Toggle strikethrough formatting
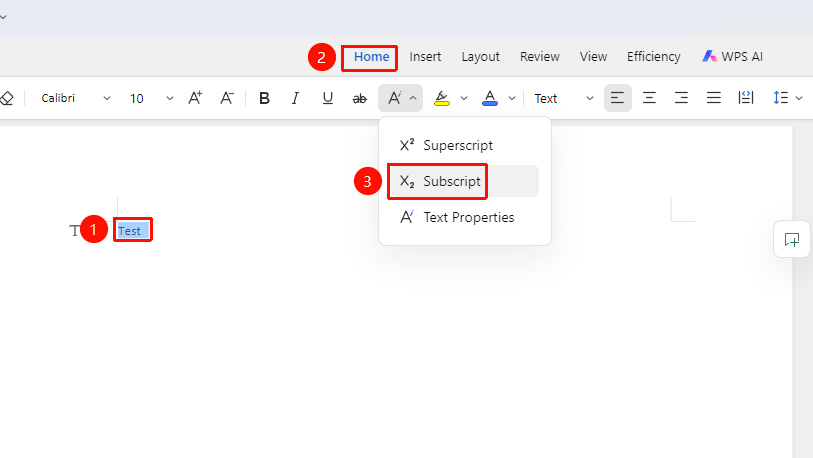Image resolution: width=813 pixels, height=458 pixels. 359,98
